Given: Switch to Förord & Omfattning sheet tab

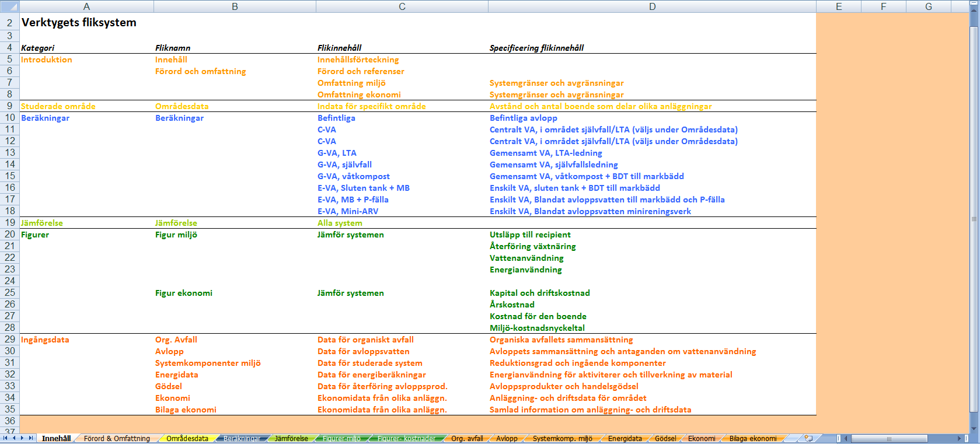Looking at the screenshot, I should (117, 438).
